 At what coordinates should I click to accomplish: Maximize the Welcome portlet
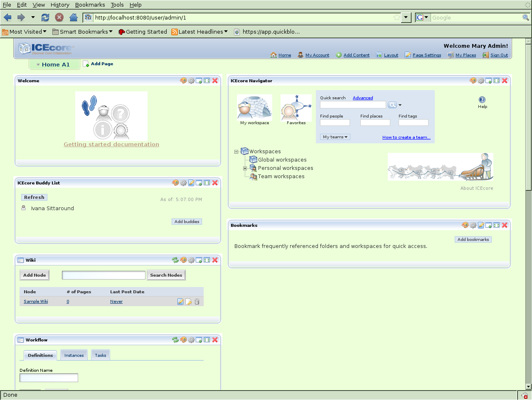(207, 81)
